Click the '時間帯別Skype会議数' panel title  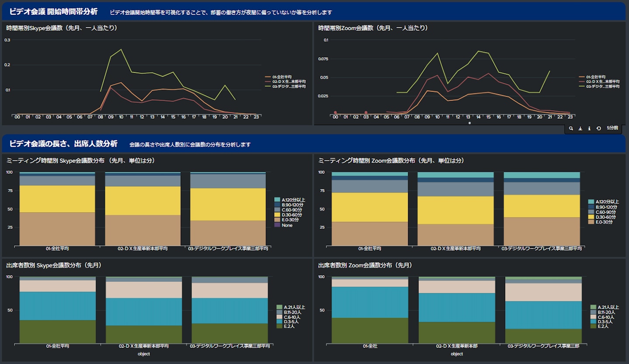[x=62, y=28]
